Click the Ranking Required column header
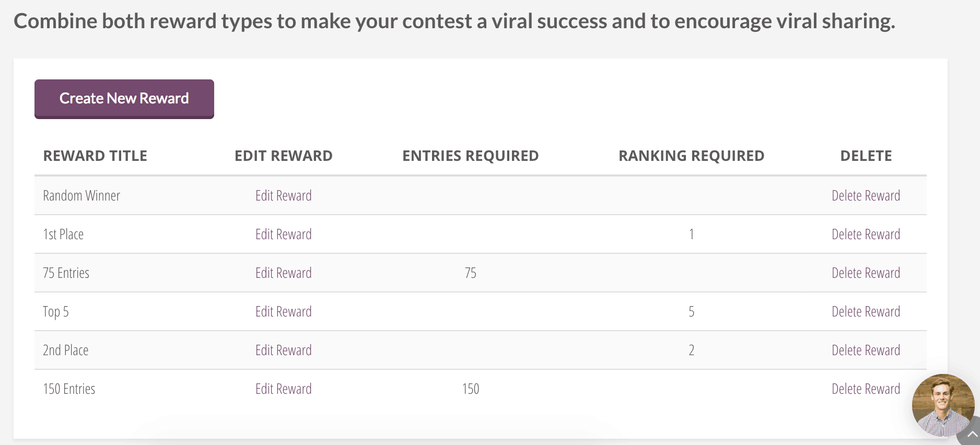 (691, 156)
